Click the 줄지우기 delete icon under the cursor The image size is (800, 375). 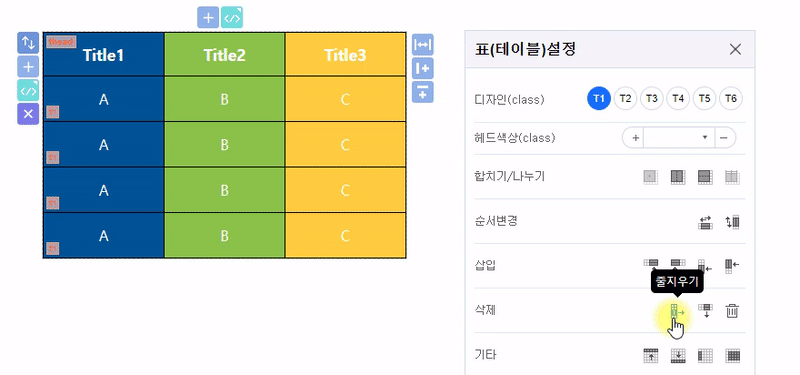click(x=677, y=311)
